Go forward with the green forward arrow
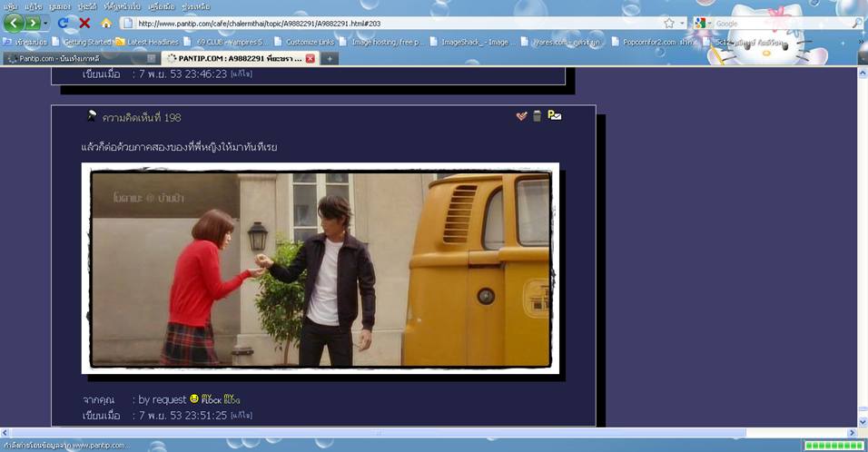Screen dimensions: 868x452 click(33, 24)
